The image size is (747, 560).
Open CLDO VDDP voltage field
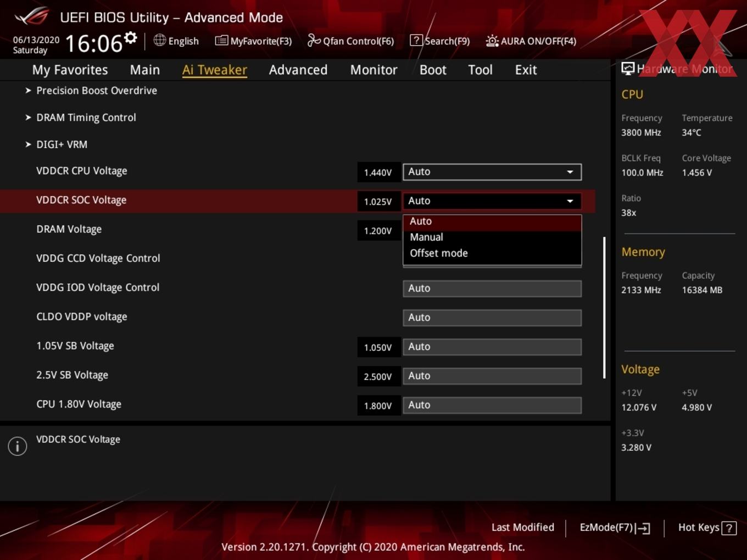click(x=492, y=317)
